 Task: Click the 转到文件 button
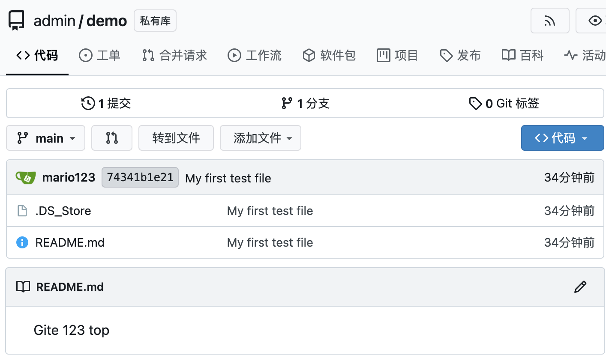[176, 138]
